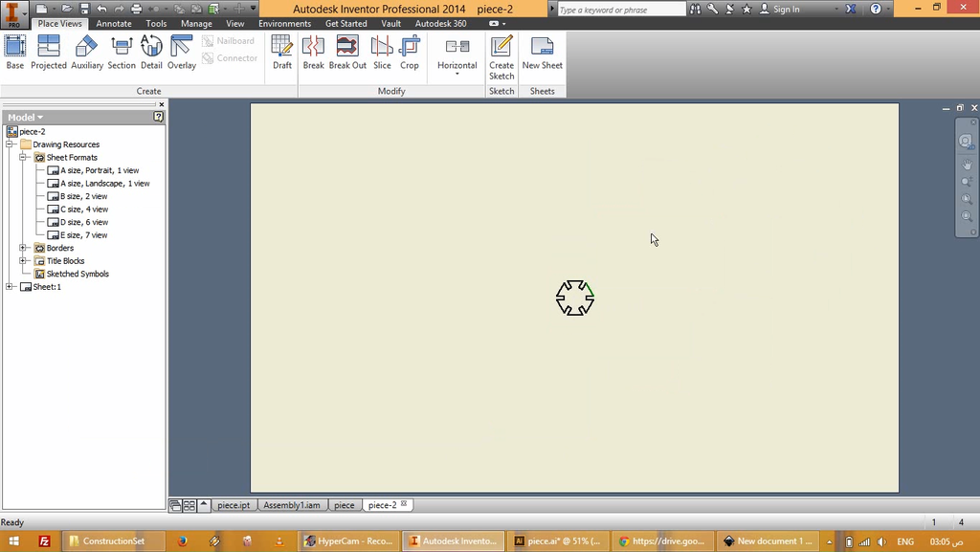The width and height of the screenshot is (980, 552).
Task: Click the browser panel help icon
Action: pos(159,117)
